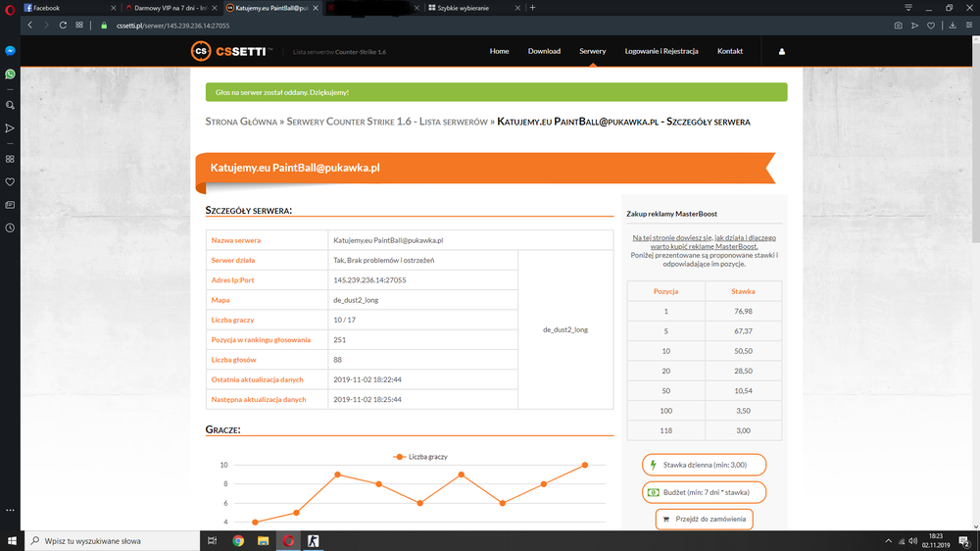Expand the system tray hidden icons chevron

888,541
